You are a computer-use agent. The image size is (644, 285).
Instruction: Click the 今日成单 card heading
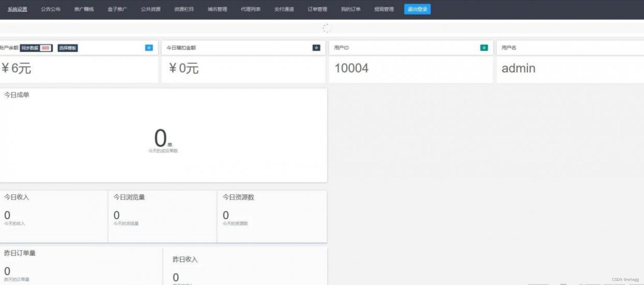coord(17,95)
